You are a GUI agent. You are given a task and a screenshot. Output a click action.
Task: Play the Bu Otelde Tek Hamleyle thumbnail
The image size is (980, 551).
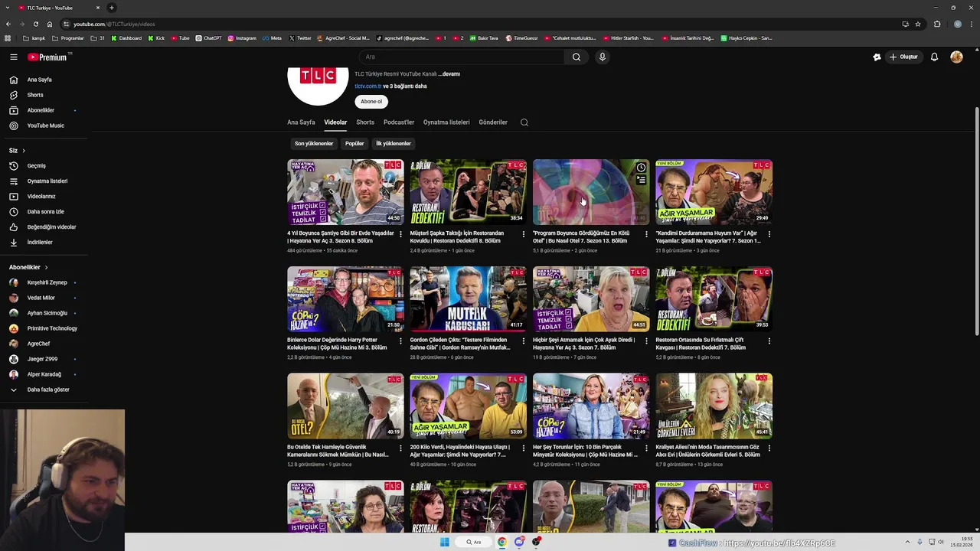point(345,406)
